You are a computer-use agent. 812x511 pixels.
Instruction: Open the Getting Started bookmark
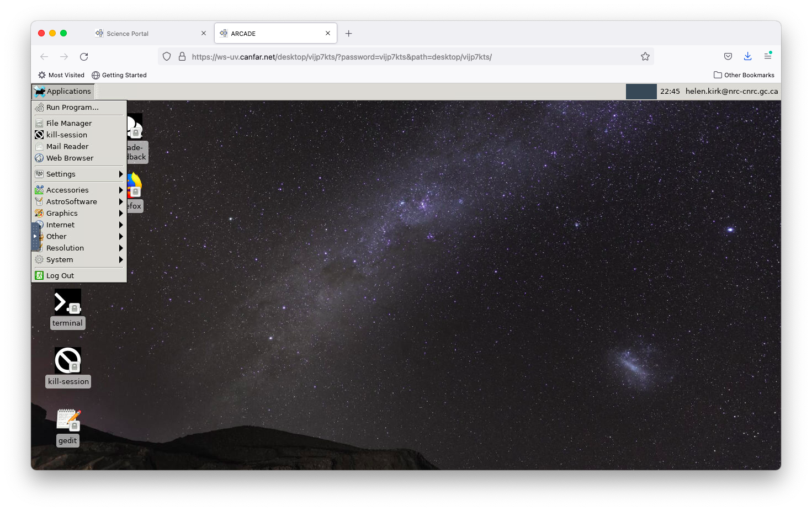tap(119, 75)
